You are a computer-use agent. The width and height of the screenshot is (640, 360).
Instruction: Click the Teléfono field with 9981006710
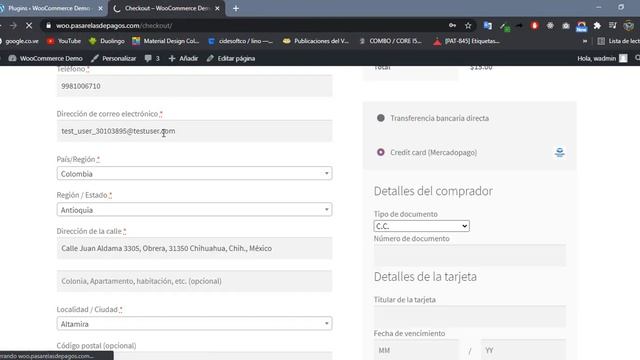[194, 86]
